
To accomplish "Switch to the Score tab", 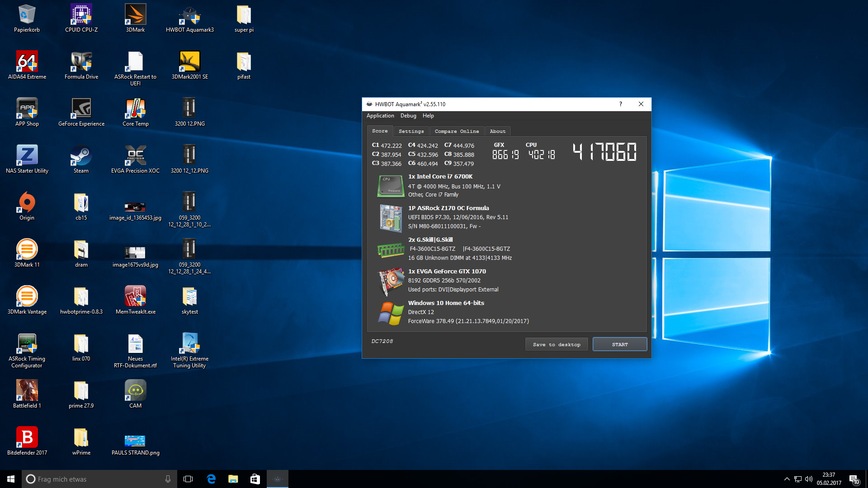I will pyautogui.click(x=380, y=131).
